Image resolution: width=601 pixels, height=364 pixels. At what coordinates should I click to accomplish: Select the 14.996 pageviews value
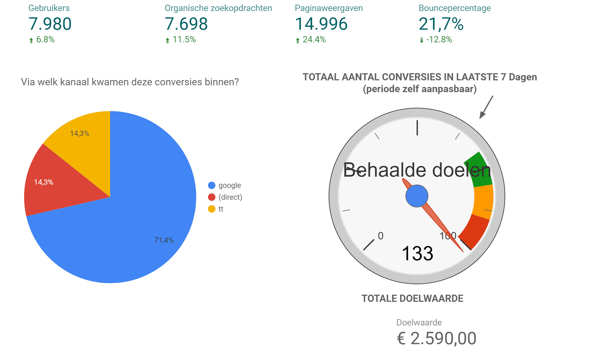pyautogui.click(x=321, y=24)
